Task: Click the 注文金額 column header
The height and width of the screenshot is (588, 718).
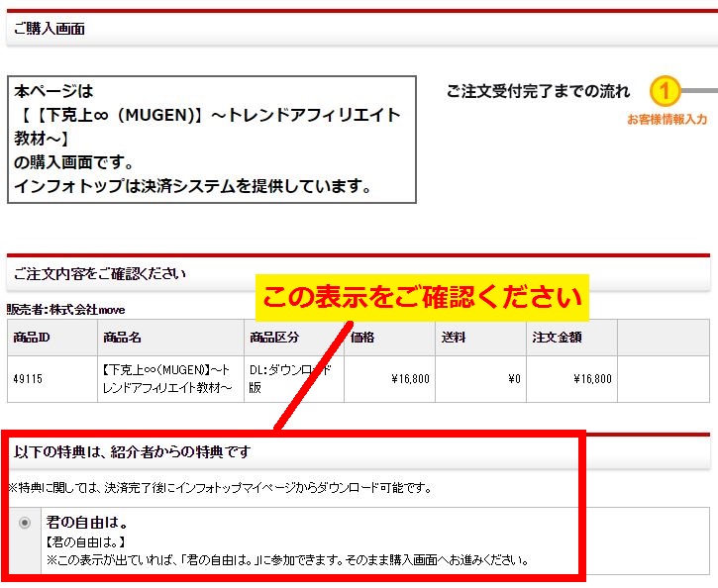Action: [572, 338]
